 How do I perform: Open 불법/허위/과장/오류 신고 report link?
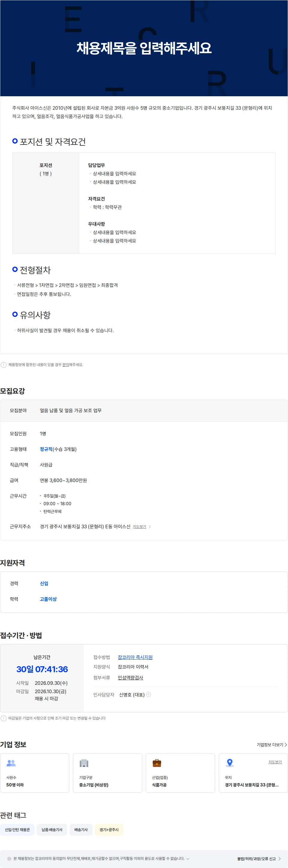pyautogui.click(x=259, y=859)
